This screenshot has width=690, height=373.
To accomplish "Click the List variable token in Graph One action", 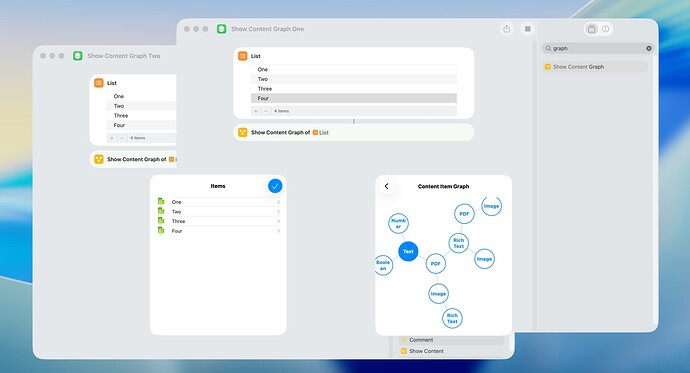I will [321, 132].
